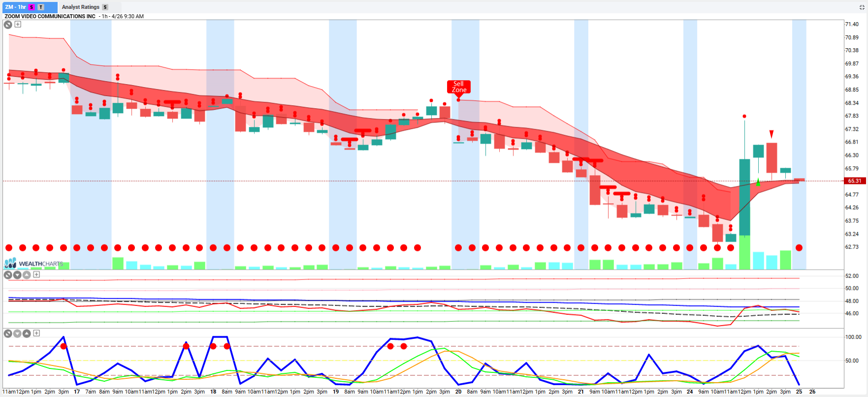The height and width of the screenshot is (397, 868).
Task: Click the 52.00 level on middle pane axis
Action: pos(852,276)
